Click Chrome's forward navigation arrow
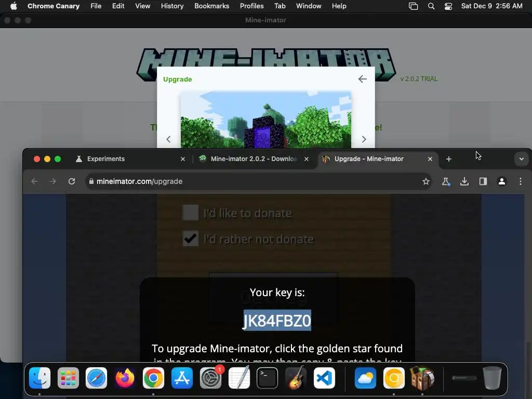Image resolution: width=532 pixels, height=399 pixels. point(52,181)
